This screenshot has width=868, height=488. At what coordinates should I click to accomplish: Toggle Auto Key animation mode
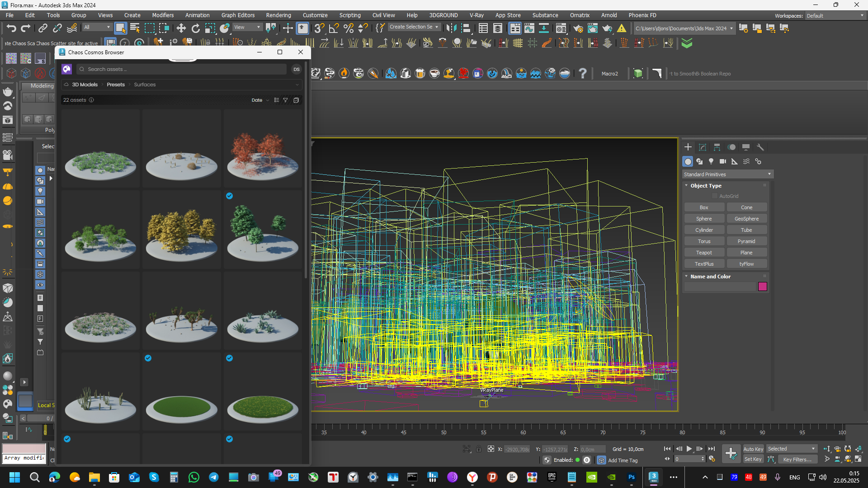[753, 449]
